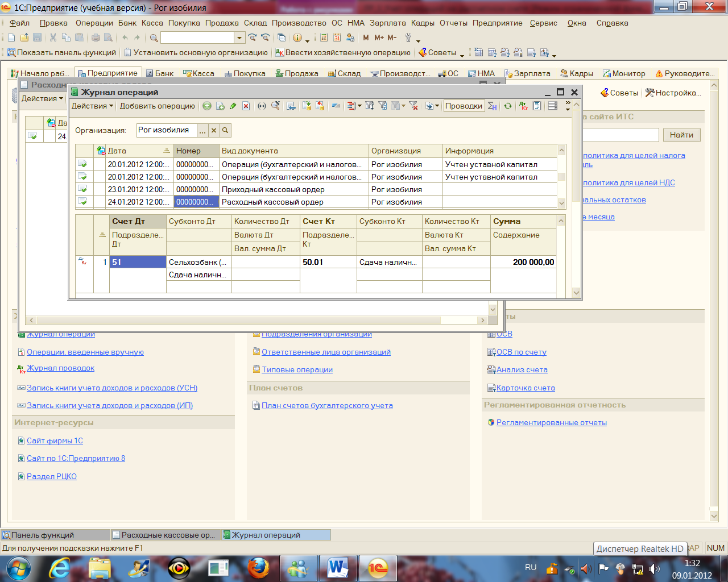Click the Open file icon in main toolbar
Screen dimensions: 728x582
[x=24, y=38]
